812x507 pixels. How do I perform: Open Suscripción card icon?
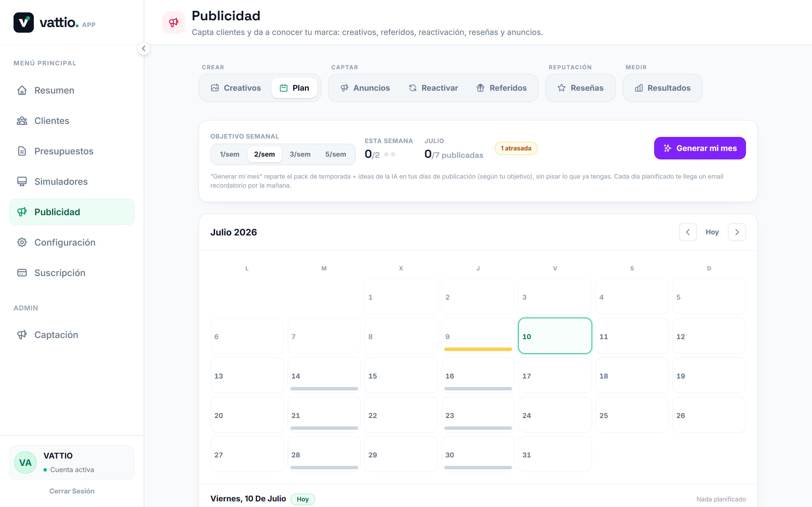(22, 273)
